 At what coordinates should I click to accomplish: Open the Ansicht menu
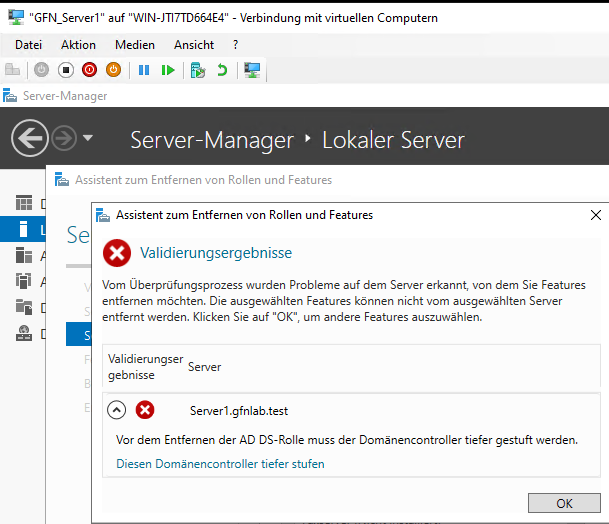[x=194, y=45]
